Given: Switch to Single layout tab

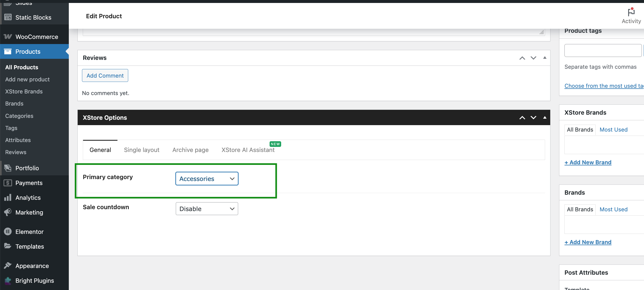Looking at the screenshot, I should pyautogui.click(x=142, y=150).
